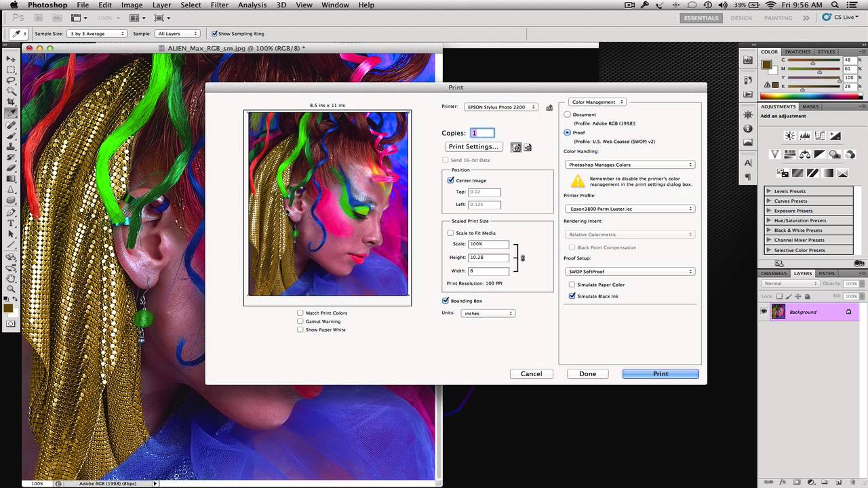Uncheck the Center Image checkbox

pos(450,180)
